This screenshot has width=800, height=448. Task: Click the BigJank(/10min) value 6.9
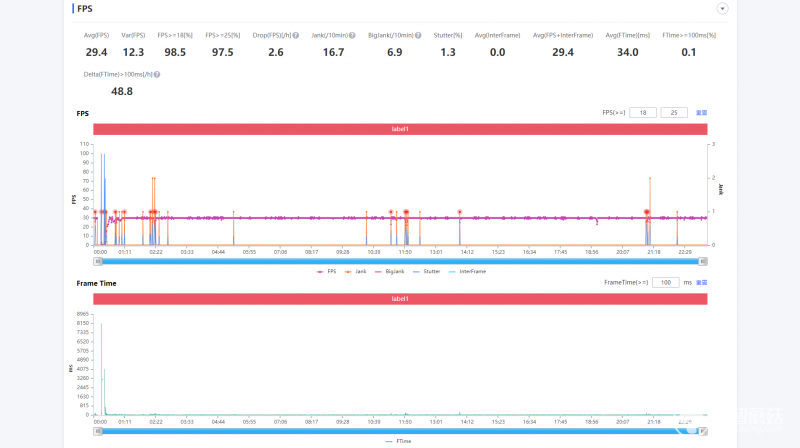point(394,53)
